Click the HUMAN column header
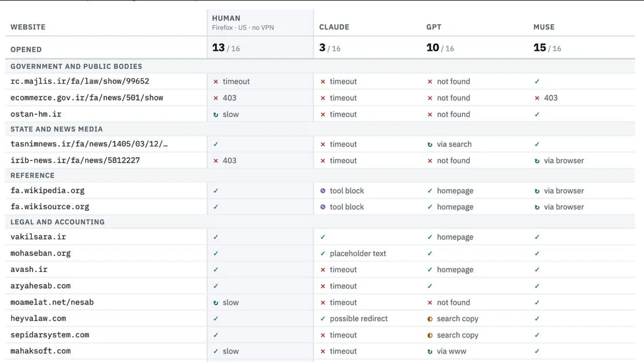This screenshot has width=644, height=362. click(x=226, y=18)
